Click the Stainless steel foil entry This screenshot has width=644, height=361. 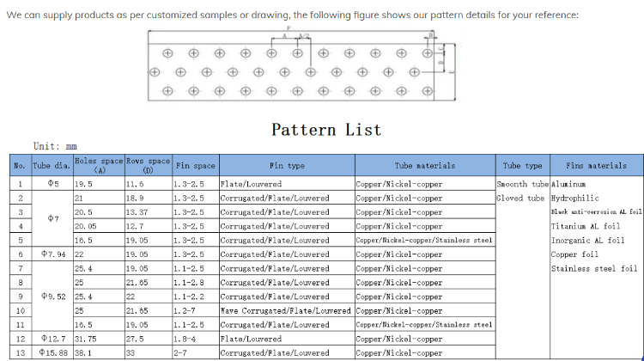click(594, 268)
